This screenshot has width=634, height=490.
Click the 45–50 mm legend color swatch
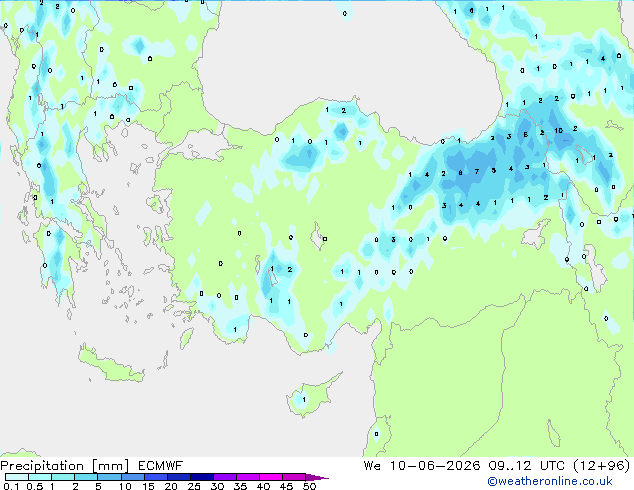(x=294, y=477)
